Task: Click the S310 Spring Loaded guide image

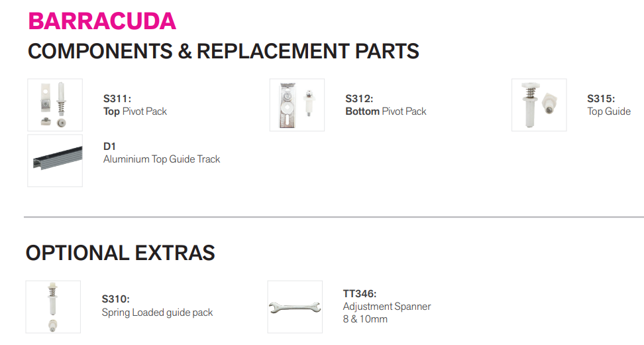Action: point(53,307)
